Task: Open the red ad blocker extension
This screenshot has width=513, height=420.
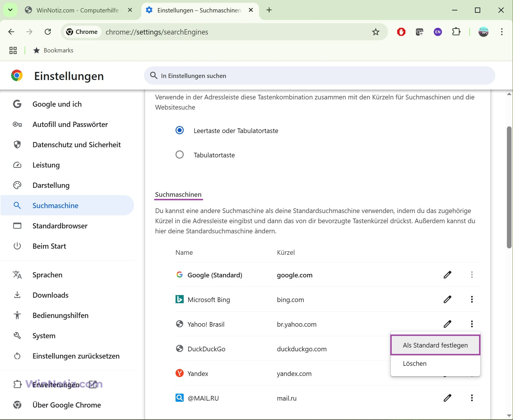Action: point(401,32)
